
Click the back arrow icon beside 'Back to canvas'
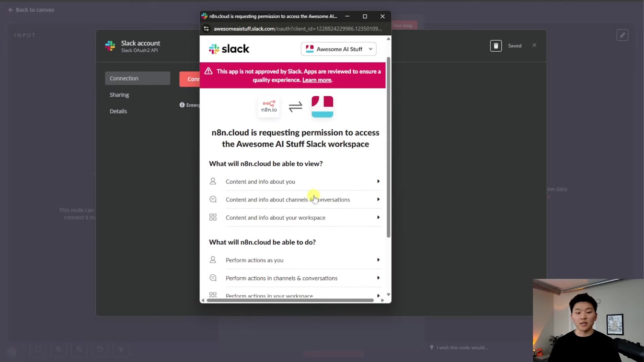click(11, 10)
